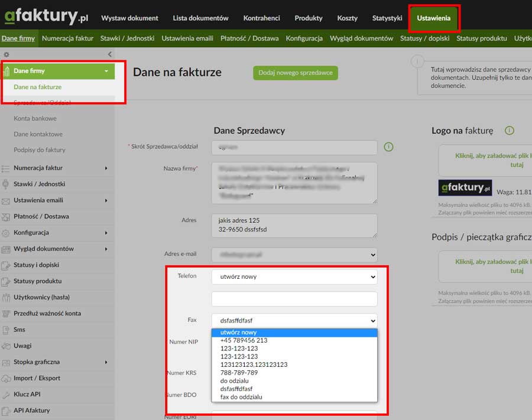Click the Klucz API wrench icon

pyautogui.click(x=7, y=394)
